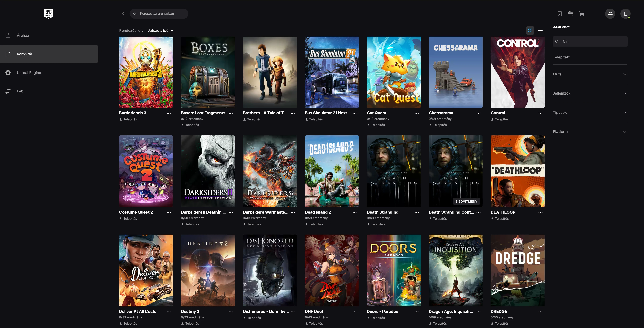
Task: Open Borderlands 3 three-dot options menu
Action: point(169,113)
